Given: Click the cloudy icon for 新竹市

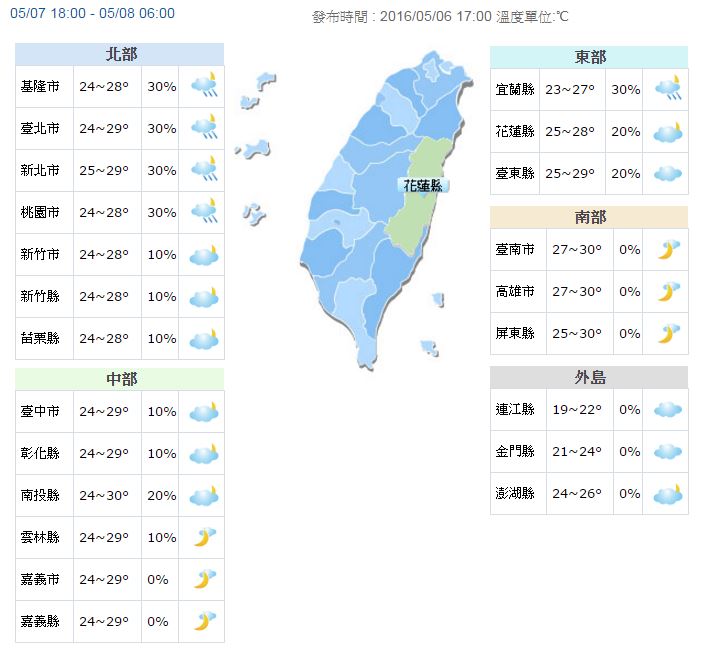Looking at the screenshot, I should (x=204, y=255).
